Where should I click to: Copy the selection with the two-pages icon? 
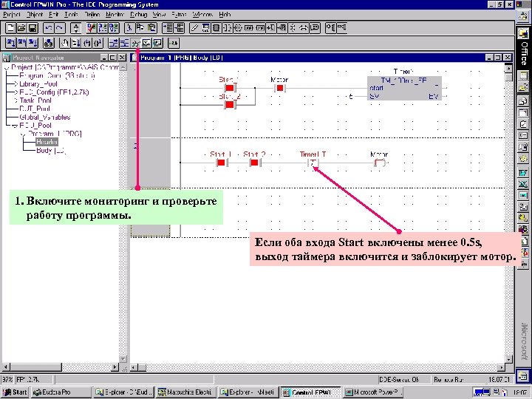click(140, 28)
